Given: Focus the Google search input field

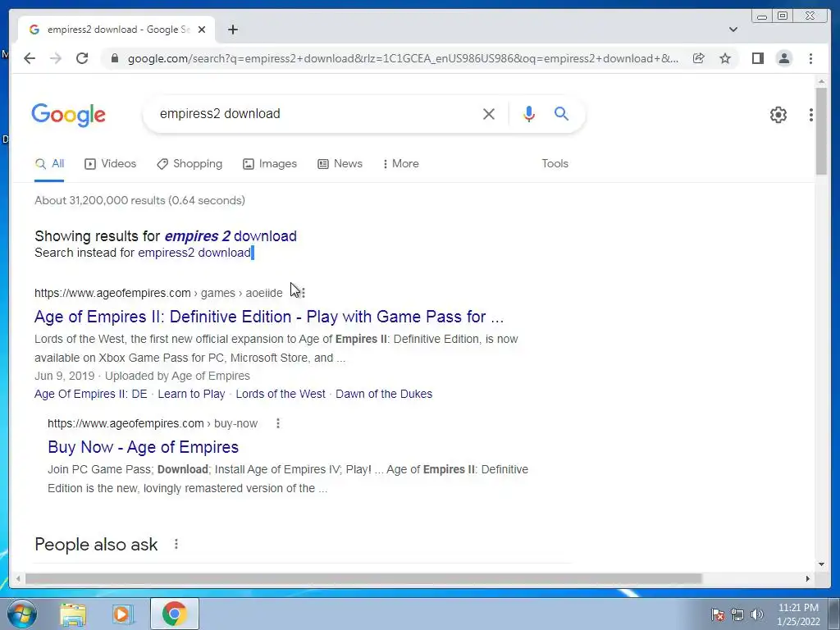Looking at the screenshot, I should tap(316, 113).
